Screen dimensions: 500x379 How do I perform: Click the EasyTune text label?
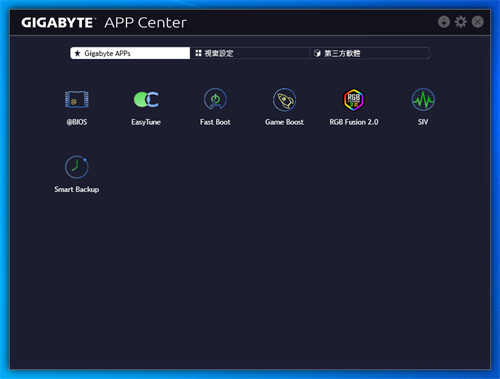pos(146,122)
